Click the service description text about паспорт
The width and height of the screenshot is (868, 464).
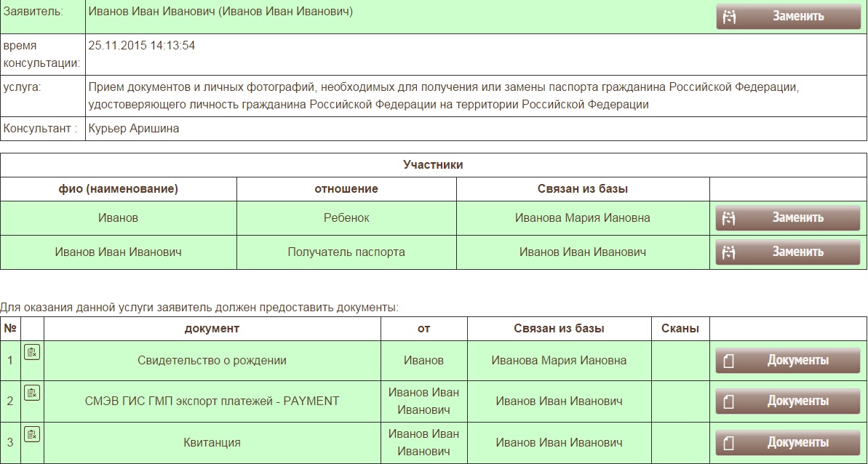click(x=442, y=96)
